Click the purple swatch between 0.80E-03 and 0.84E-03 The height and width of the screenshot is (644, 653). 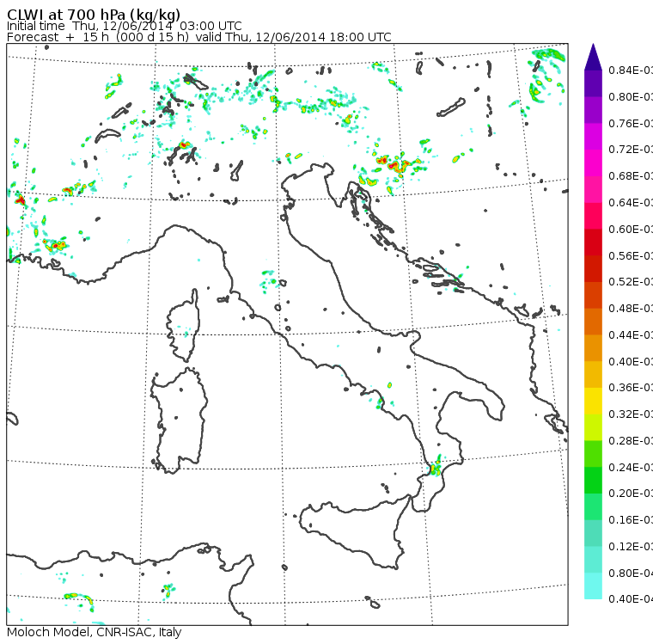pyautogui.click(x=593, y=83)
